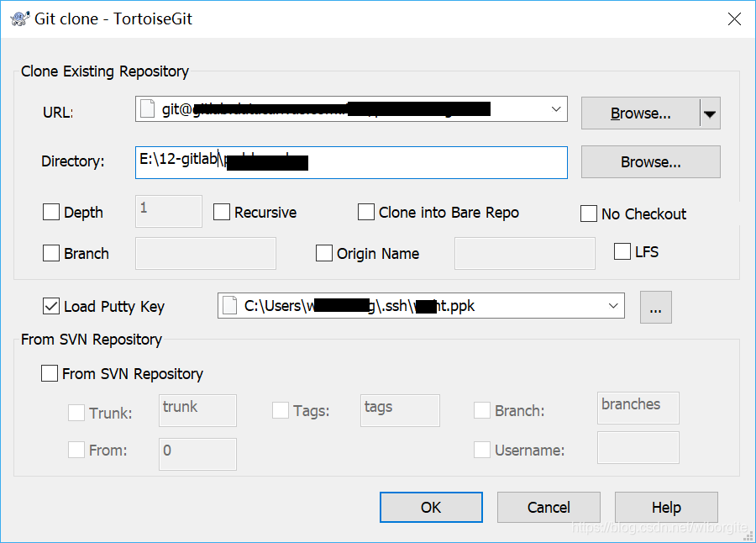The height and width of the screenshot is (543, 756).
Task: Open the URL Browse button's arrow menu
Action: [x=710, y=113]
